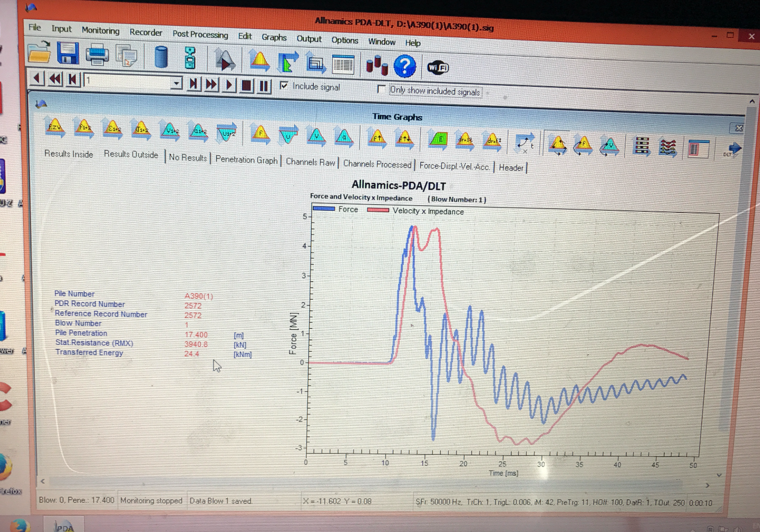Show the F1+2 force graph icon
The image size is (760, 532).
pyautogui.click(x=84, y=128)
